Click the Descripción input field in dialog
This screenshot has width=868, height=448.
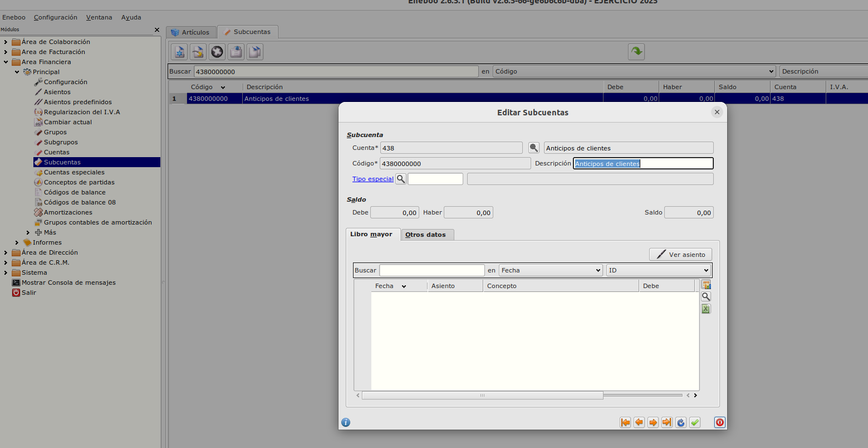[x=643, y=163]
